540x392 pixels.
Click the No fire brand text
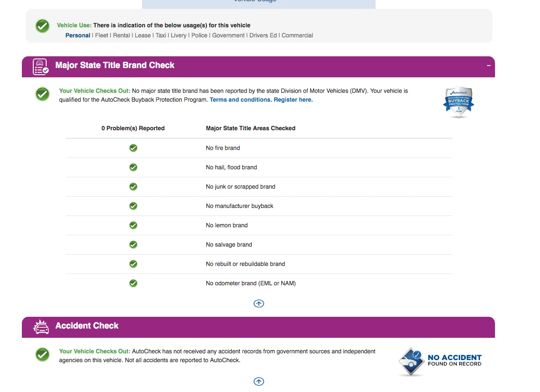coord(223,148)
